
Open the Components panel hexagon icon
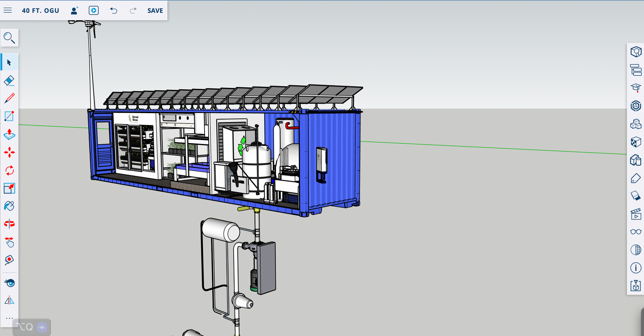click(636, 106)
